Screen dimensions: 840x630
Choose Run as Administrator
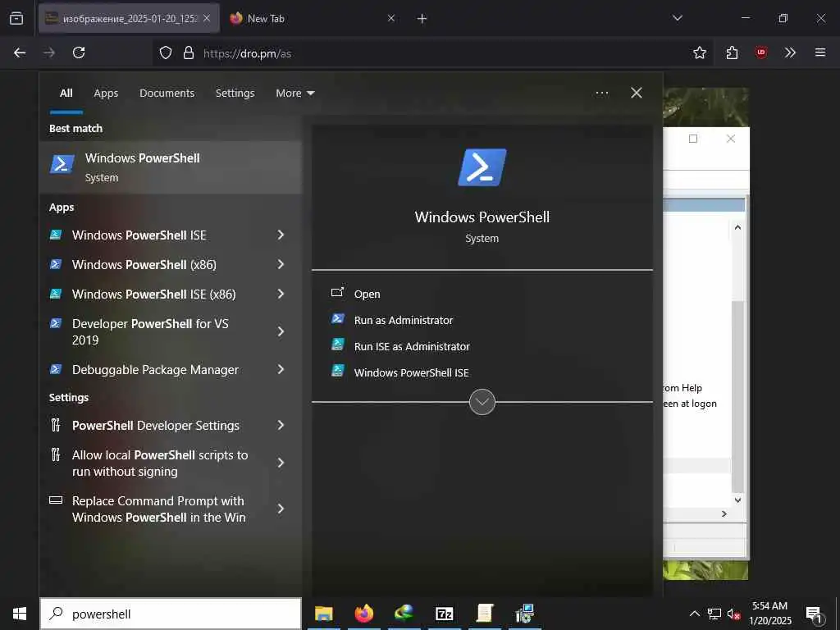pyautogui.click(x=404, y=321)
